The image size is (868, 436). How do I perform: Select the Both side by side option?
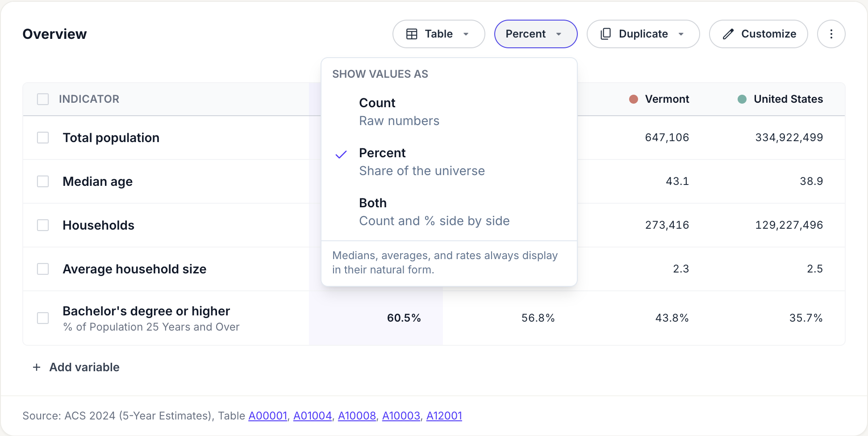click(449, 212)
